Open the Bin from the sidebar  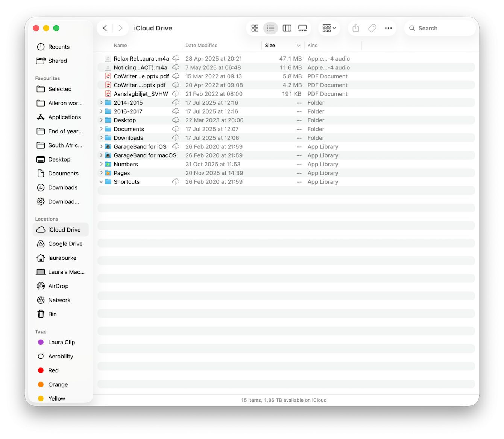[x=52, y=314]
